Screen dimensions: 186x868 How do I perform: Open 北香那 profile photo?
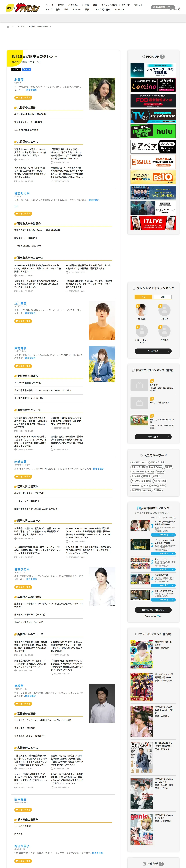[x=102, y=94]
